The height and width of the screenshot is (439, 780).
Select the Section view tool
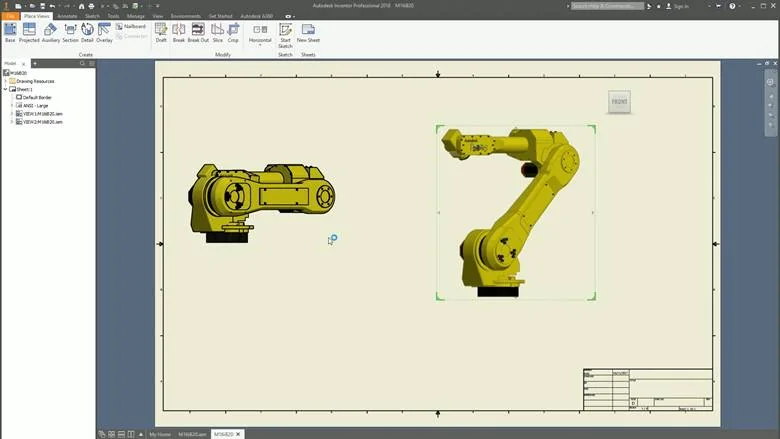[70, 32]
